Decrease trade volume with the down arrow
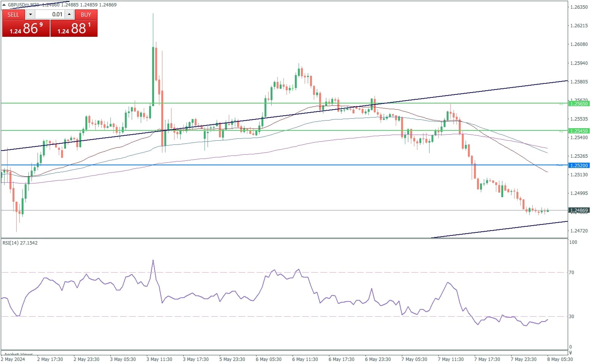The image size is (592, 364). (x=31, y=14)
